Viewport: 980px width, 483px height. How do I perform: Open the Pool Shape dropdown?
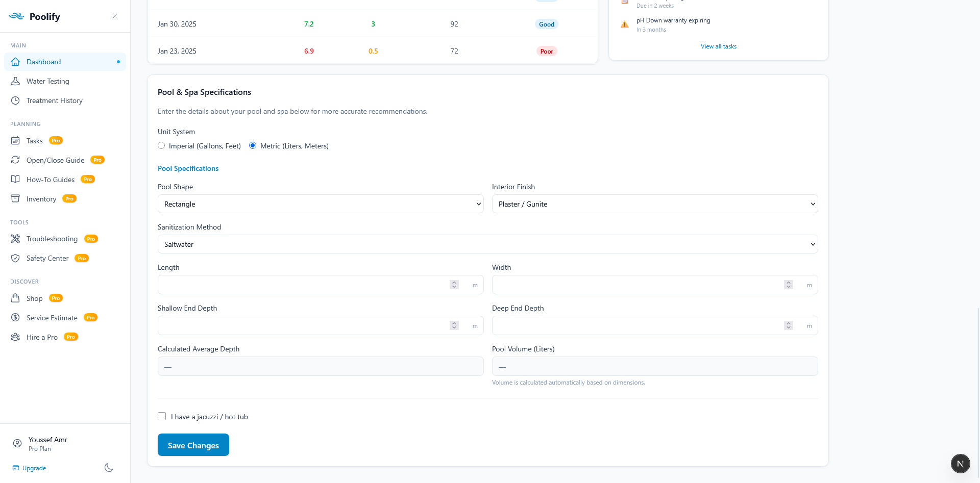click(321, 204)
